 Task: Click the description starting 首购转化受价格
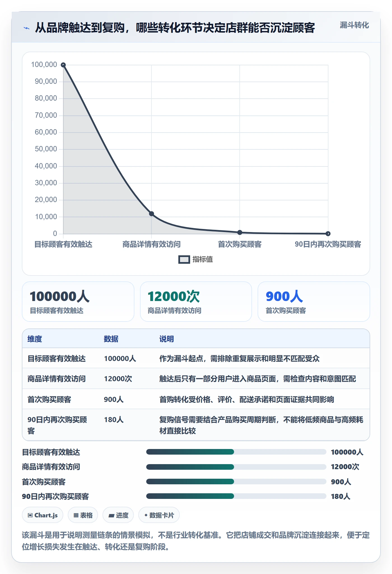click(247, 399)
